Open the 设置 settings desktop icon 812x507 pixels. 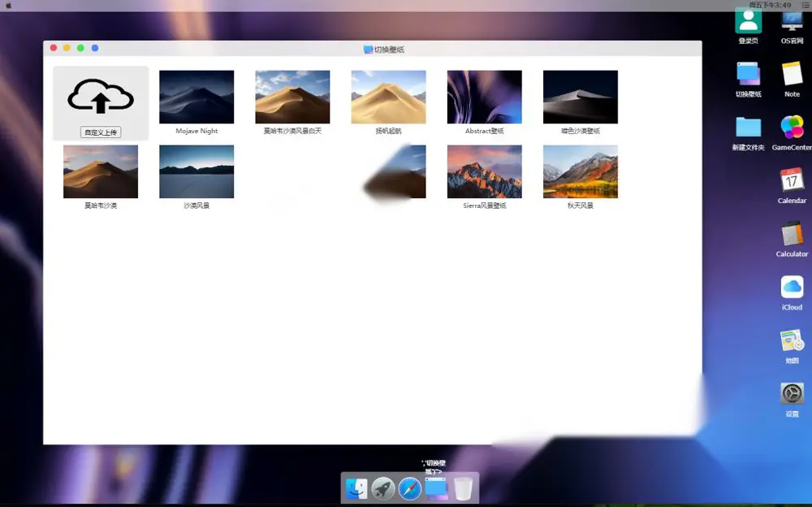[x=792, y=393]
